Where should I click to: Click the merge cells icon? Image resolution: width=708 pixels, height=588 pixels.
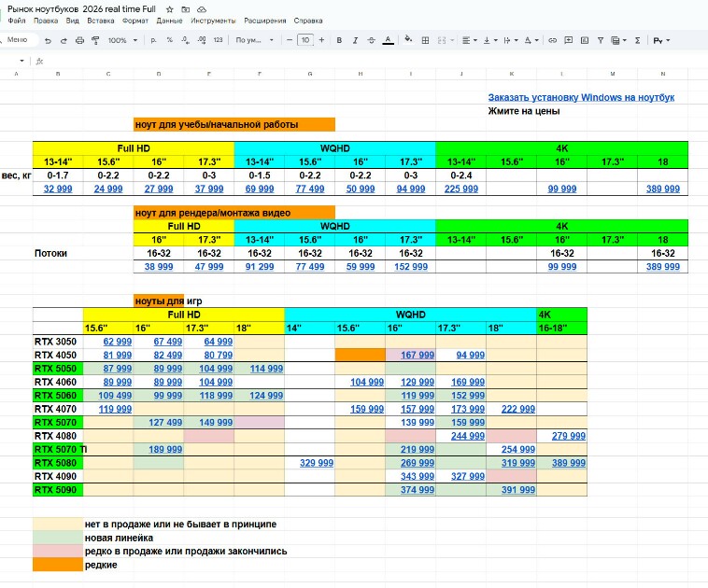point(442,41)
